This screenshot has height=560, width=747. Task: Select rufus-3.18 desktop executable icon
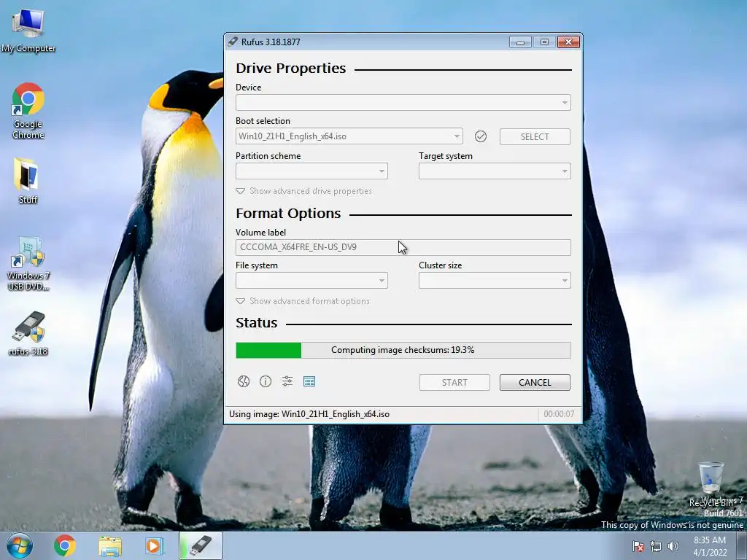click(x=28, y=333)
